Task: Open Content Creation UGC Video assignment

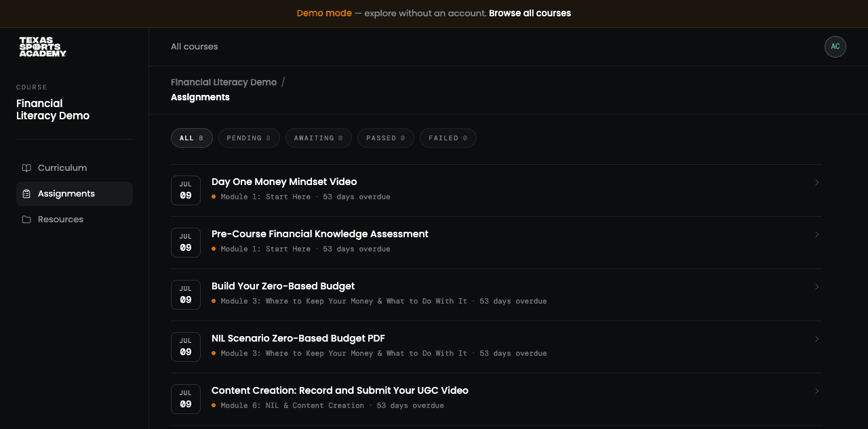Action: point(496,399)
